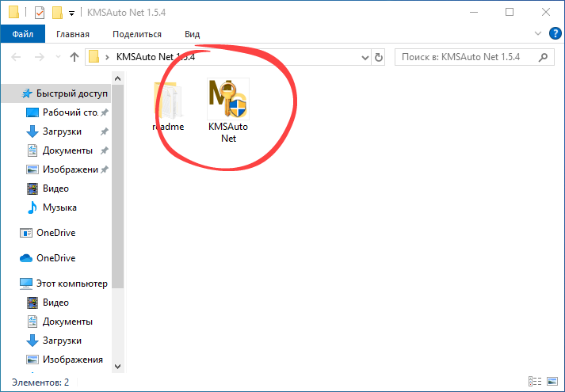The height and width of the screenshot is (392, 565).
Task: Open the address bar history dropdown
Action: 365,58
